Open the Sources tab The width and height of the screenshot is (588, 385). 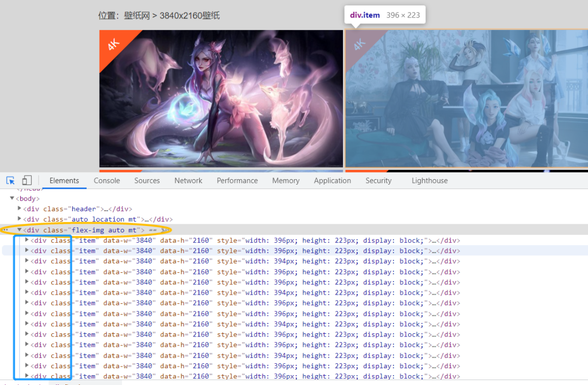(x=147, y=180)
